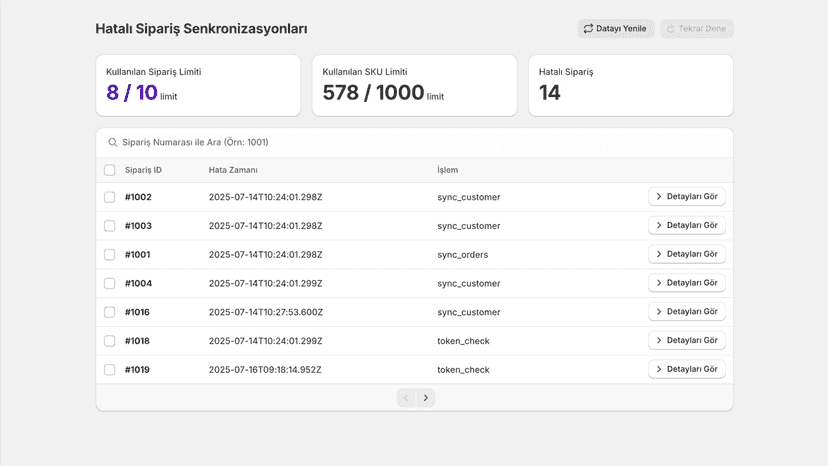
Task: Open Detayları Gör for order #1003
Action: coord(686,225)
